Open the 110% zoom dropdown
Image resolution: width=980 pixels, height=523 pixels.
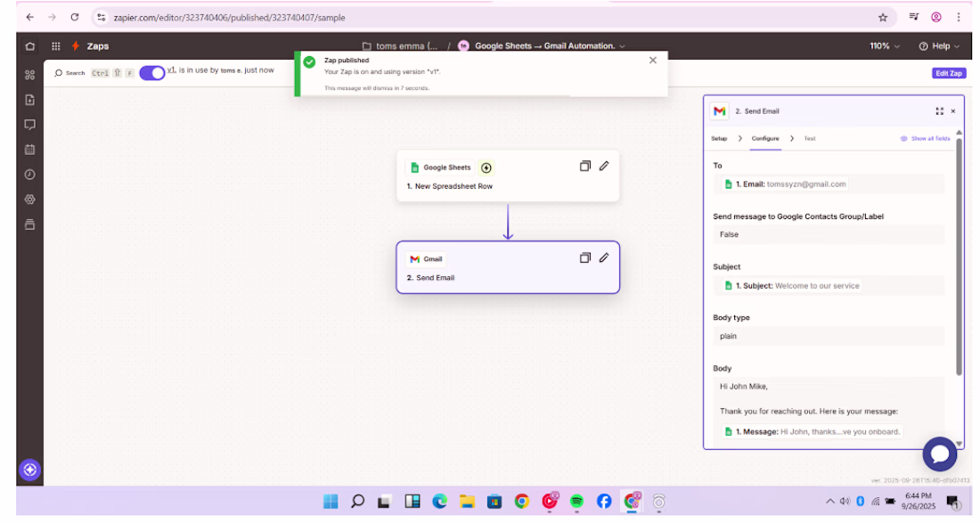pyautogui.click(x=885, y=46)
